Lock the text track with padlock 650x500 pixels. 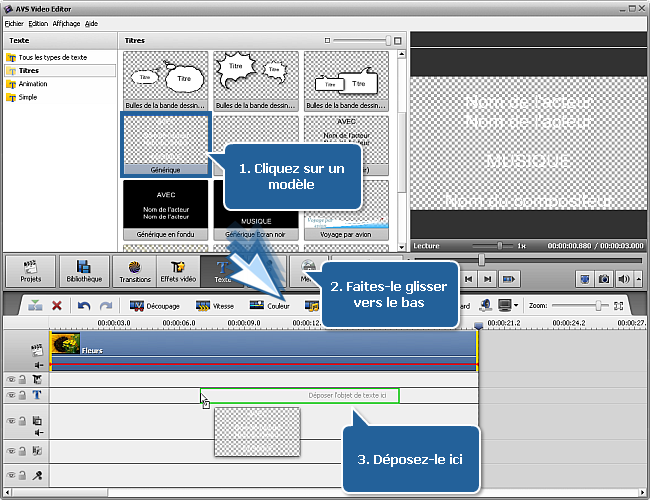click(22, 396)
